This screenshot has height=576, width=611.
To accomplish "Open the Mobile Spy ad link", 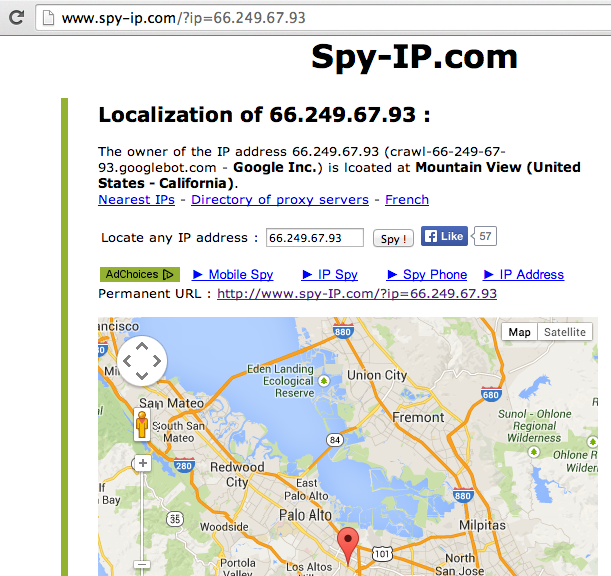I will point(233,274).
